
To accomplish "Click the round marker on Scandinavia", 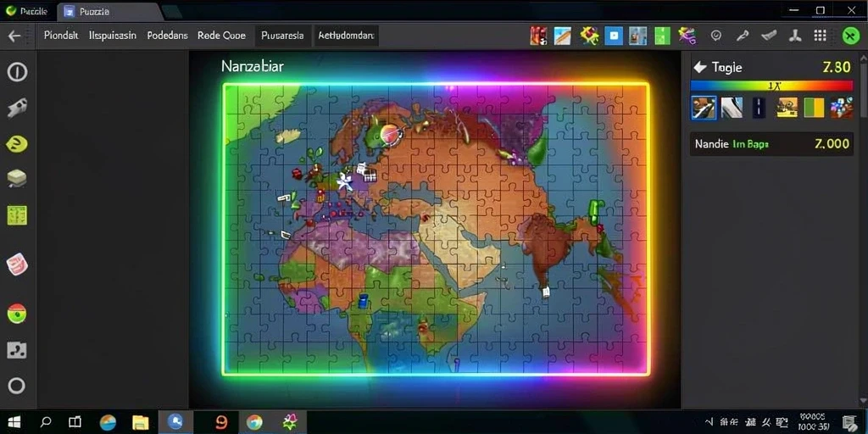I will (x=390, y=133).
